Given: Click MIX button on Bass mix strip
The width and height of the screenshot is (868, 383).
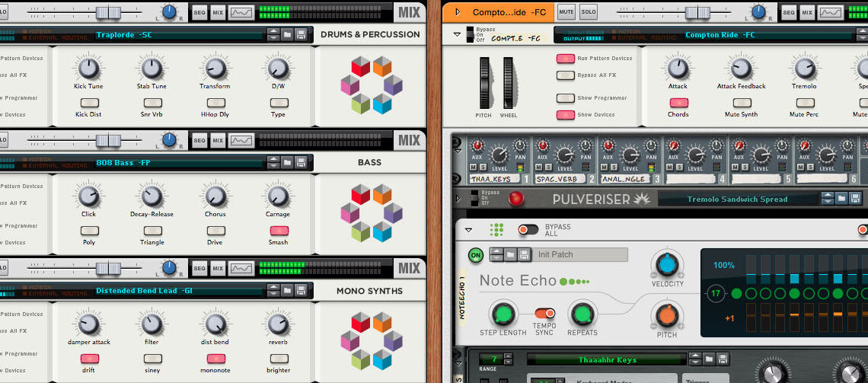Looking at the screenshot, I should click(x=218, y=141).
